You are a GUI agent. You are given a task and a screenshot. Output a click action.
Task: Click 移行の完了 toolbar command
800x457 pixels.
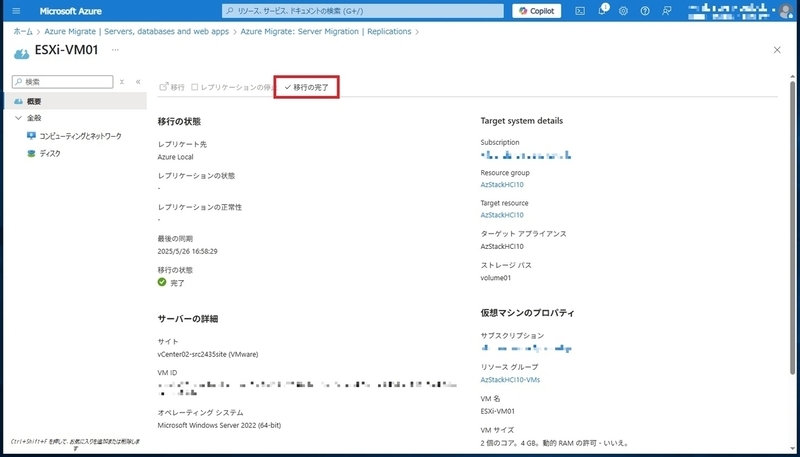click(x=307, y=87)
